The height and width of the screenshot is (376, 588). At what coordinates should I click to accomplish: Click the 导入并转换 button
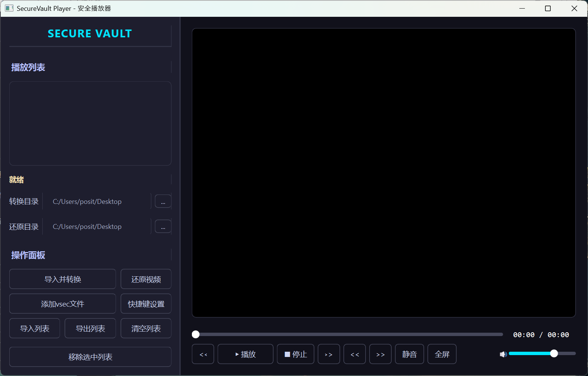(63, 279)
